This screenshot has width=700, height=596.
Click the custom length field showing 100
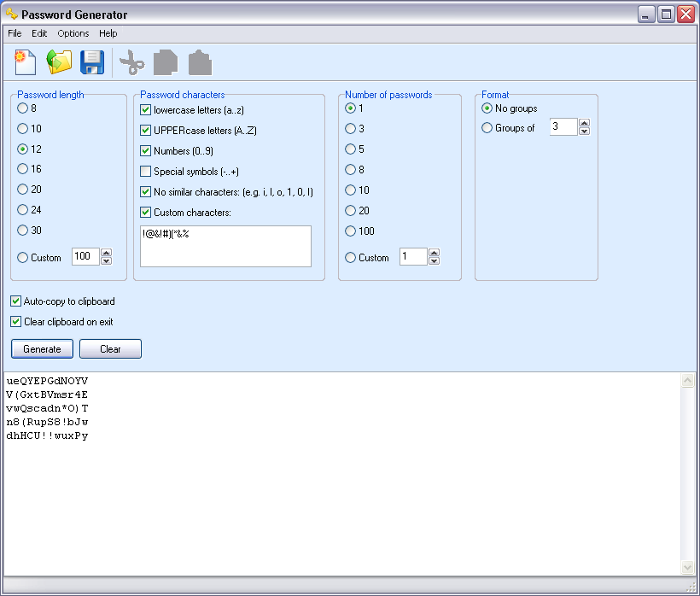click(x=85, y=256)
